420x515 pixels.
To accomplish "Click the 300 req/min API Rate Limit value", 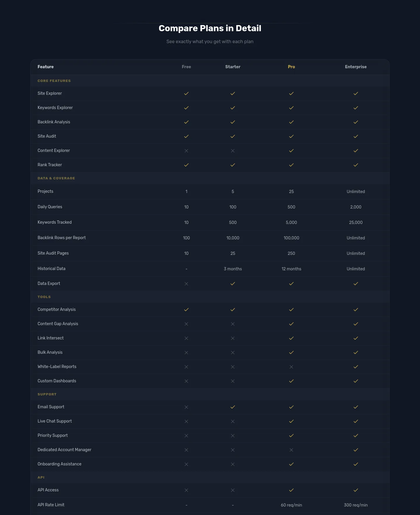I will point(356,505).
